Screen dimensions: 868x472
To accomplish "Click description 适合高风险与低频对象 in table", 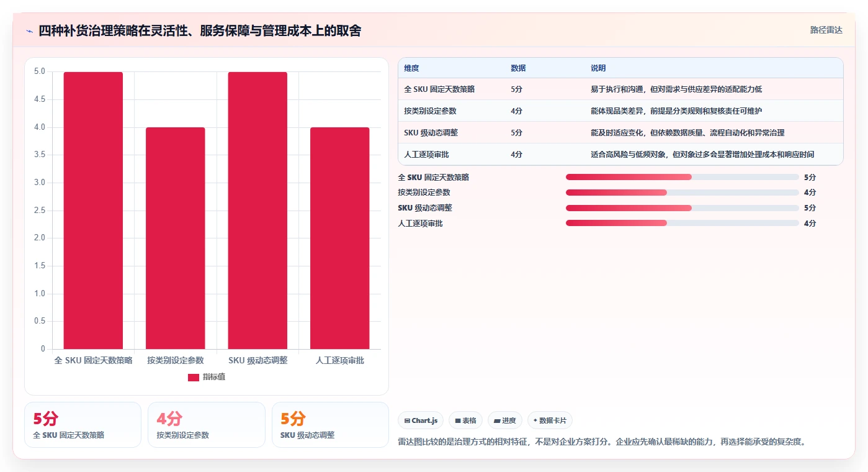I will 702,154.
